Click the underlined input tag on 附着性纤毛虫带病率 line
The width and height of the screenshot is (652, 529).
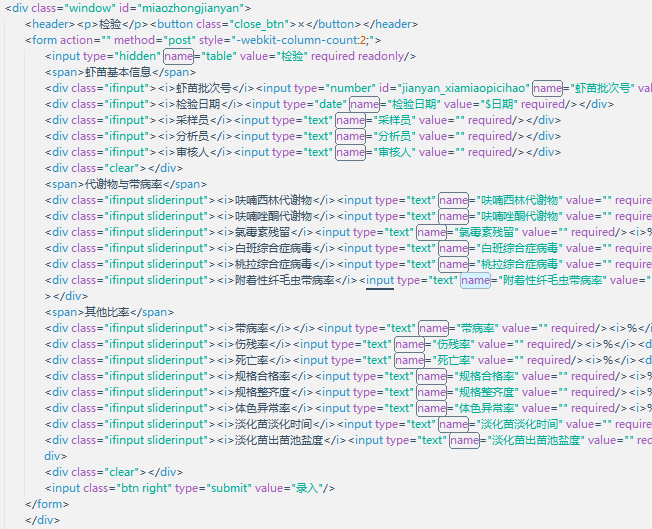pos(380,280)
